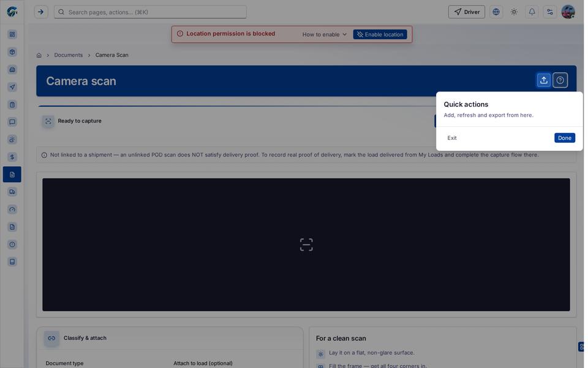The width and height of the screenshot is (588, 368).
Task: Click the Document type label
Action: tap(64, 363)
